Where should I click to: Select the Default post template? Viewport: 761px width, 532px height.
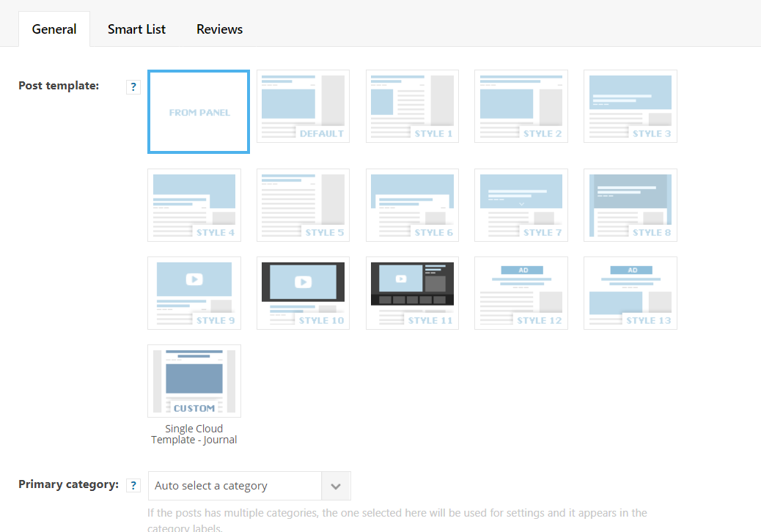(303, 106)
